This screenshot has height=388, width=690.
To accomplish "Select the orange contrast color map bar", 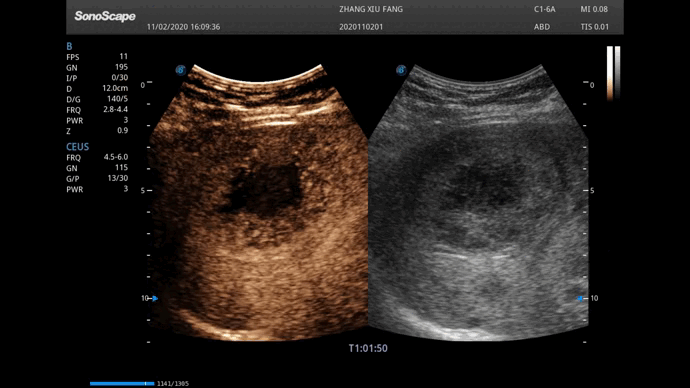I will (x=610, y=73).
